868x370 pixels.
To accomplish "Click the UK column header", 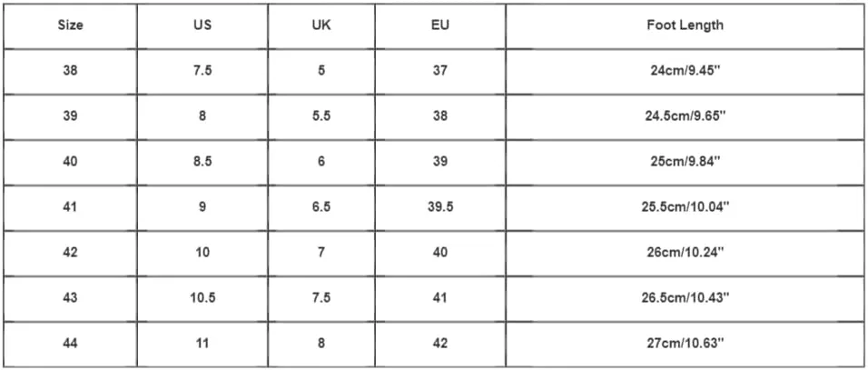I will coord(321,25).
